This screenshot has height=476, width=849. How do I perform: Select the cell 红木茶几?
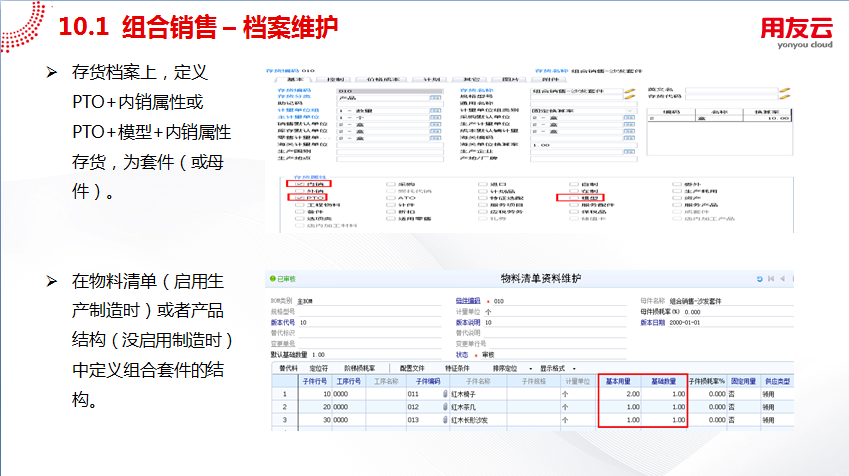click(478, 407)
